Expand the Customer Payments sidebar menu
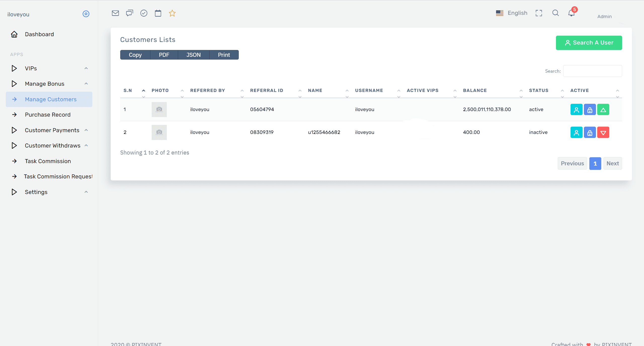 point(49,130)
